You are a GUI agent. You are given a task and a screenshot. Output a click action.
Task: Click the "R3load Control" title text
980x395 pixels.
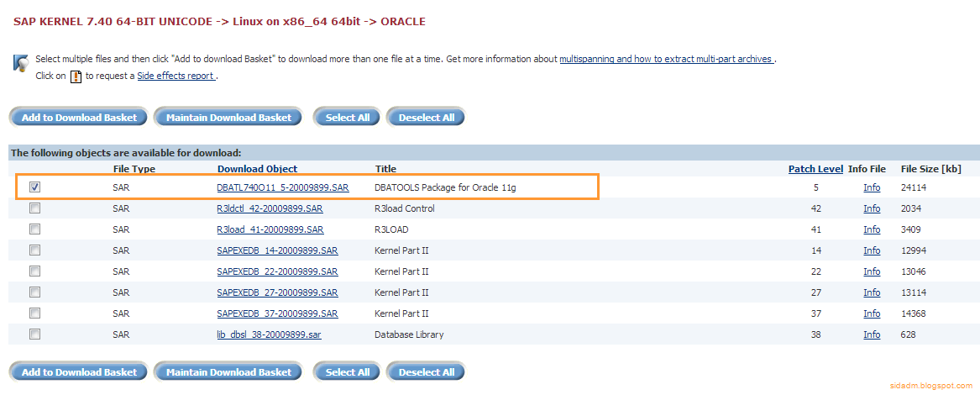point(405,208)
